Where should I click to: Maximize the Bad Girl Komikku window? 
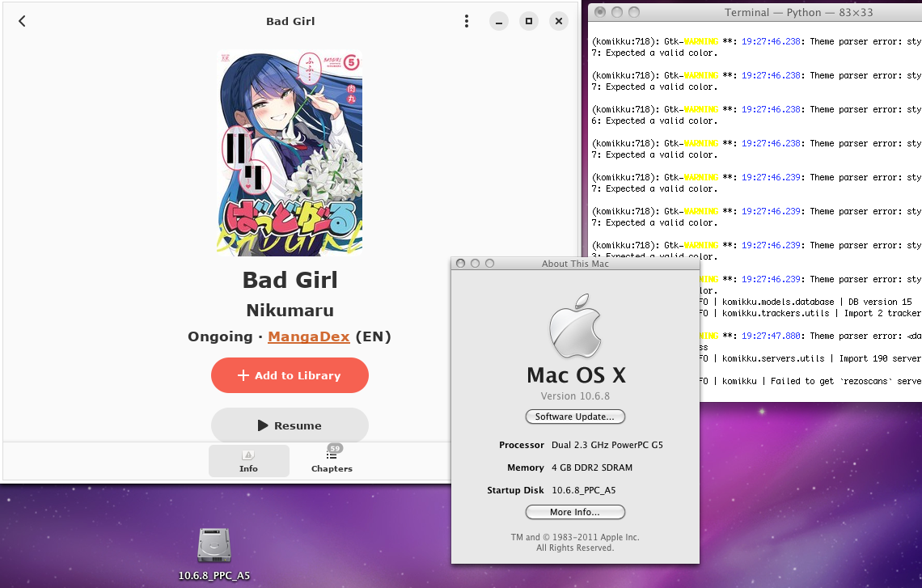click(529, 21)
